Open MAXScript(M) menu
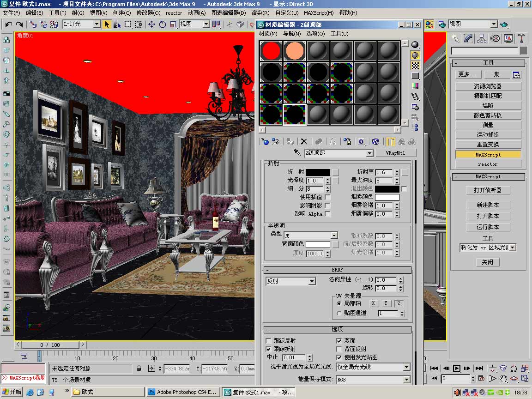This screenshot has height=399, width=532. [x=319, y=13]
